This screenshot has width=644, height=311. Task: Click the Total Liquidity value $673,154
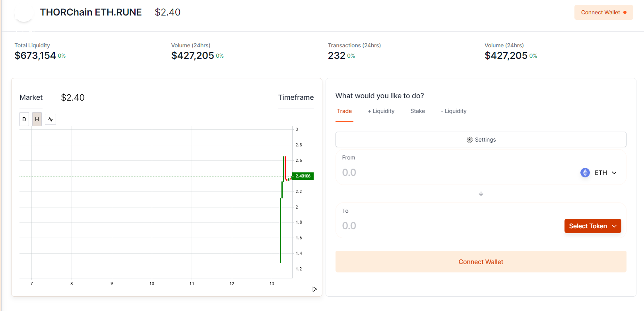point(35,56)
